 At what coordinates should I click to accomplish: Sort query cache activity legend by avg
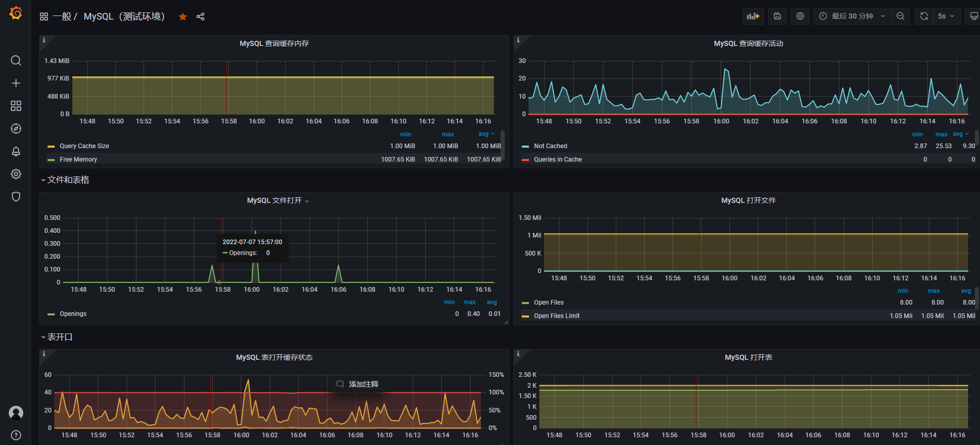960,134
